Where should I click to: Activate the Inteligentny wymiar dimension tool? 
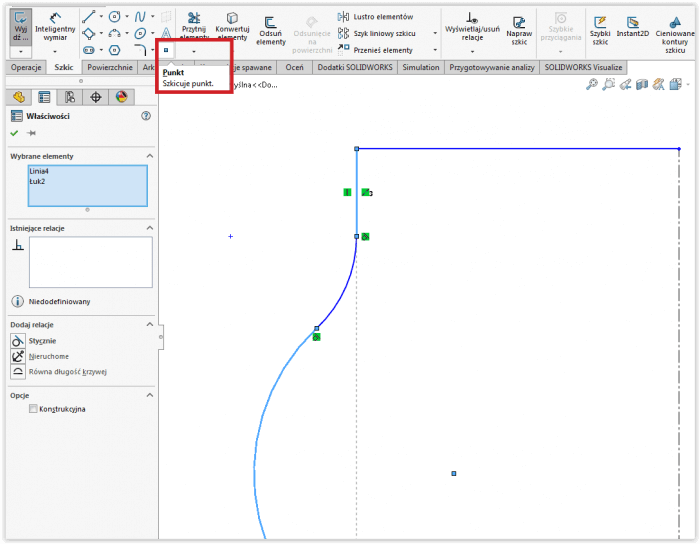pos(55,27)
